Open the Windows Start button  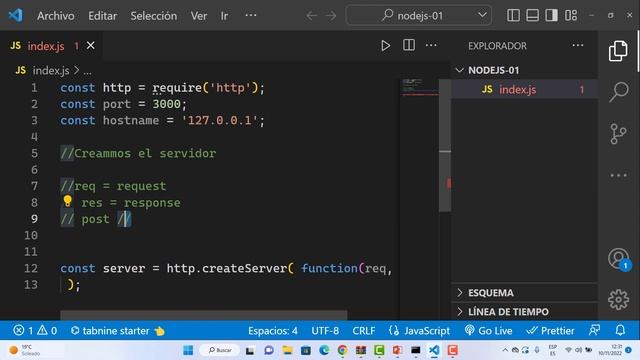(188, 350)
